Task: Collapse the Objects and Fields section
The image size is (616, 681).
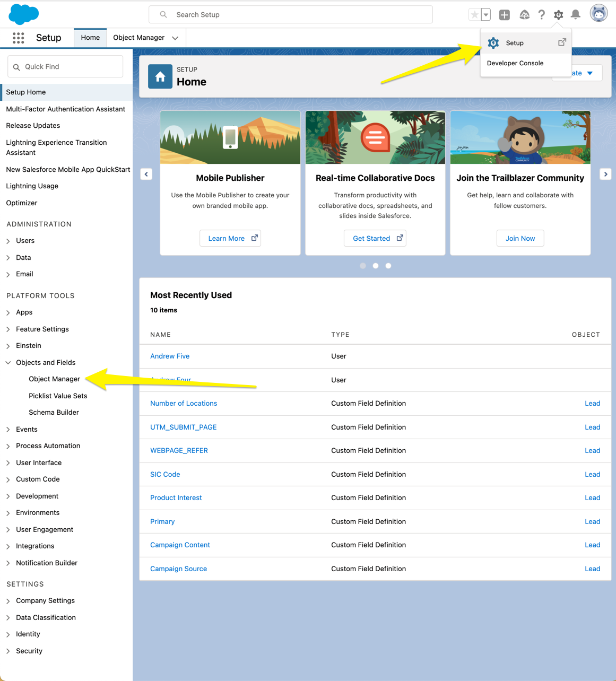Action: (x=7, y=362)
